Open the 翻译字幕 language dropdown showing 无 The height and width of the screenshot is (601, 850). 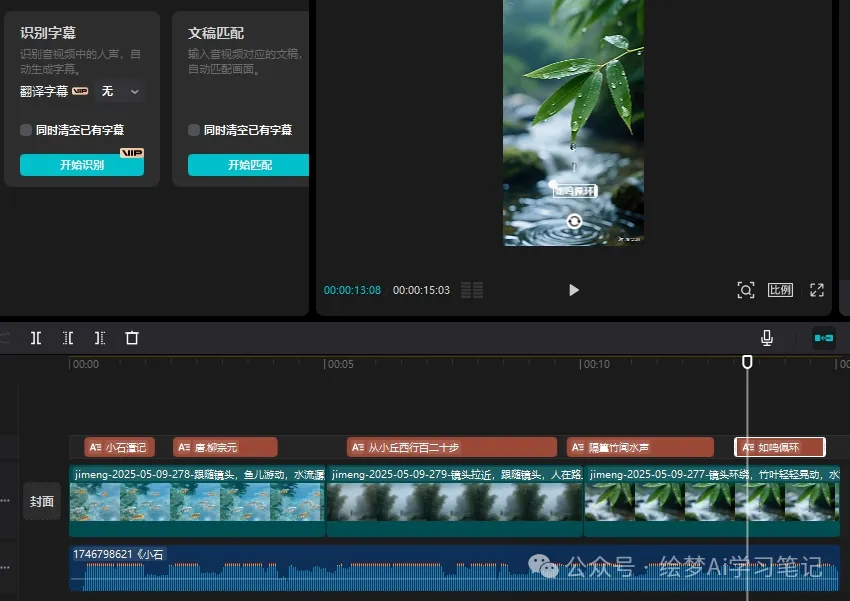tap(119, 91)
